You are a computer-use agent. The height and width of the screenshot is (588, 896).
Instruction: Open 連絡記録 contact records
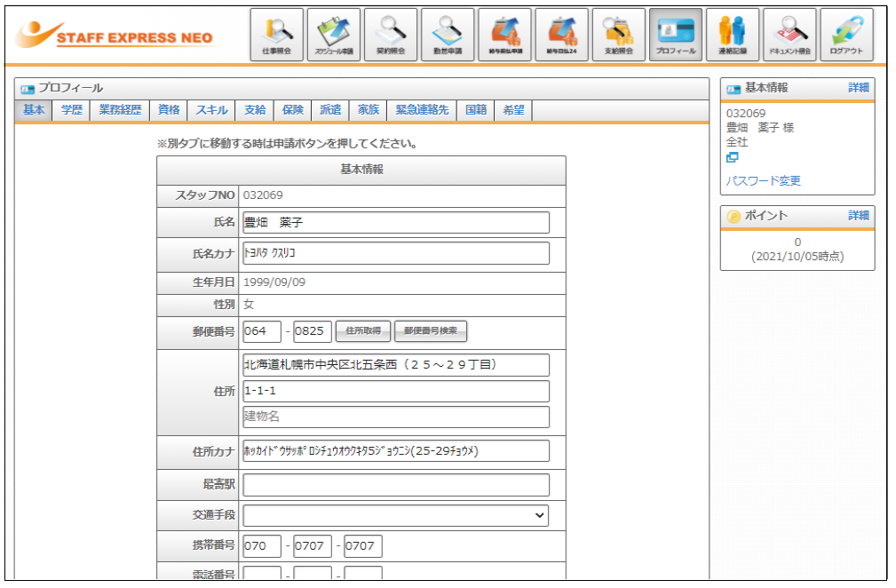pyautogui.click(x=732, y=35)
